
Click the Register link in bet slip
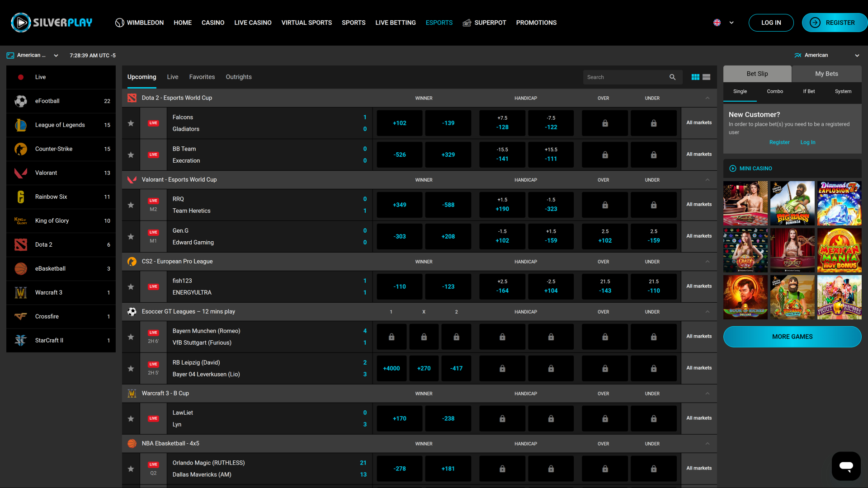point(779,142)
